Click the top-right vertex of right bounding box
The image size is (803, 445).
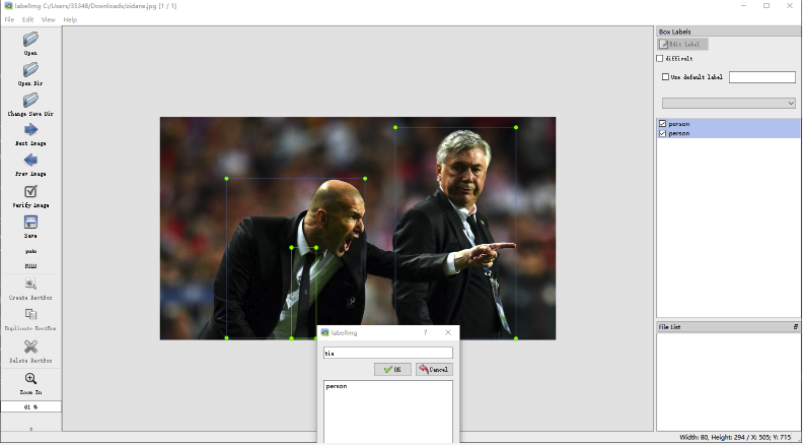click(x=516, y=127)
